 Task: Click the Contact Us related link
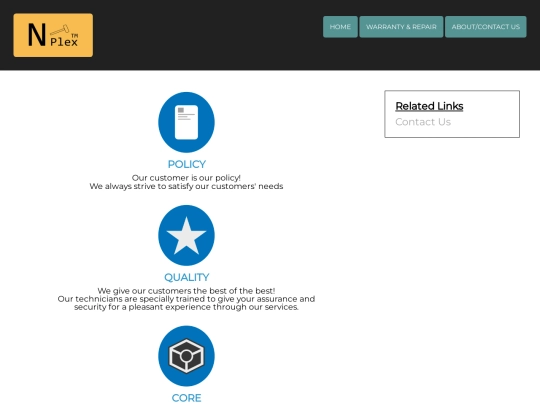click(x=423, y=122)
